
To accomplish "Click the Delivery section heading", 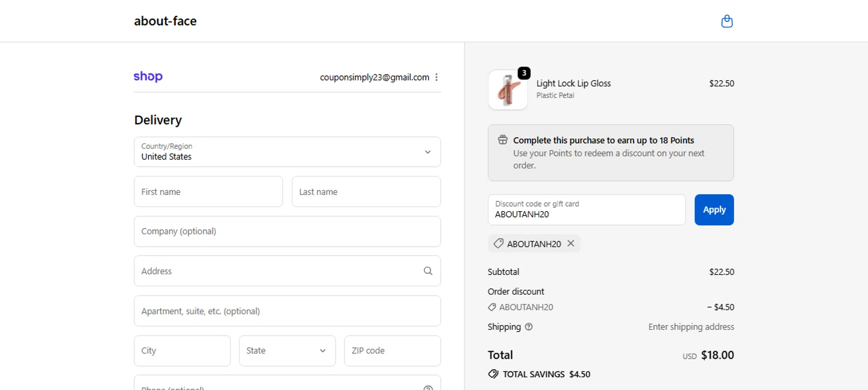I will click(158, 120).
